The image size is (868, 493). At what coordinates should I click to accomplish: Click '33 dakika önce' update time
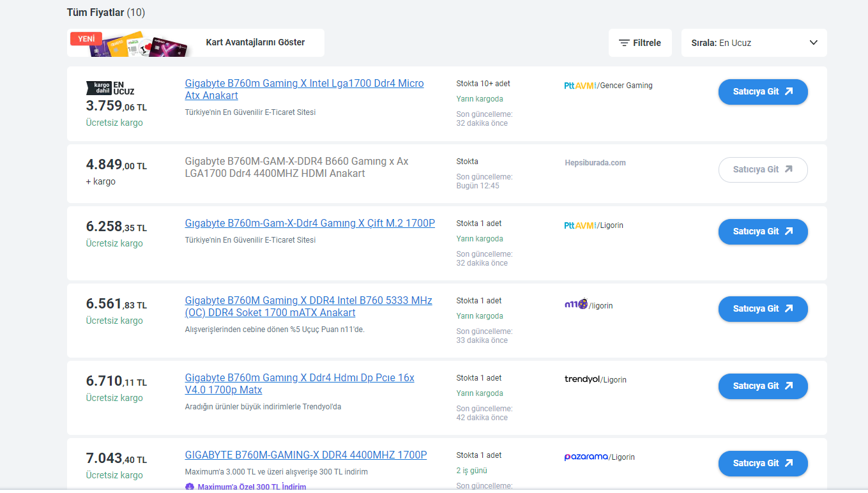click(482, 340)
